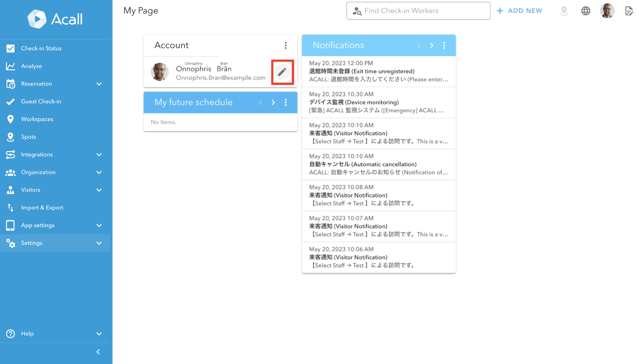Screen dimensions: 639x364
Task: Select the Spots location icon
Action: point(10,137)
